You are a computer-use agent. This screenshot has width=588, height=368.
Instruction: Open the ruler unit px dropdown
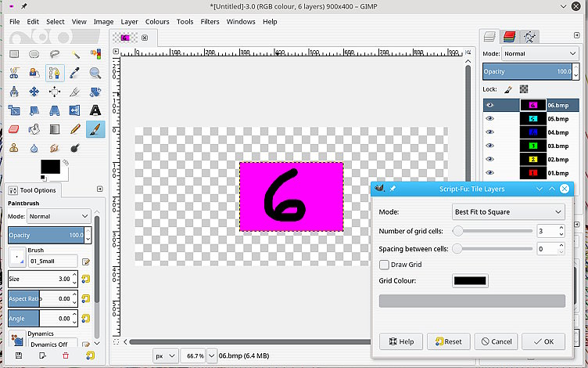click(x=166, y=355)
